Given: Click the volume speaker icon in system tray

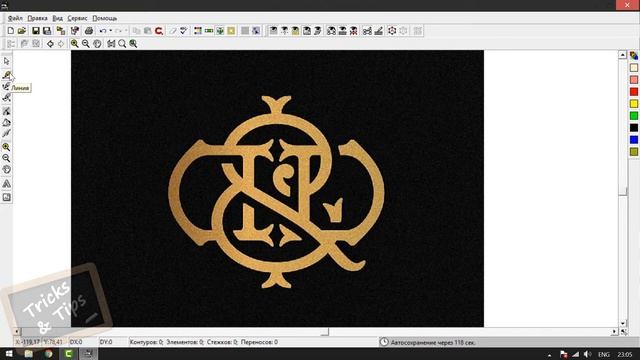Looking at the screenshot, I should [587, 354].
